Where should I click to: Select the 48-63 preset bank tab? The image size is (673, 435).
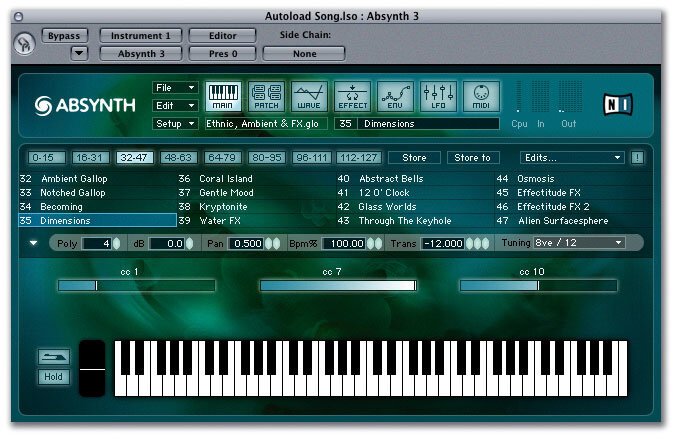179,158
